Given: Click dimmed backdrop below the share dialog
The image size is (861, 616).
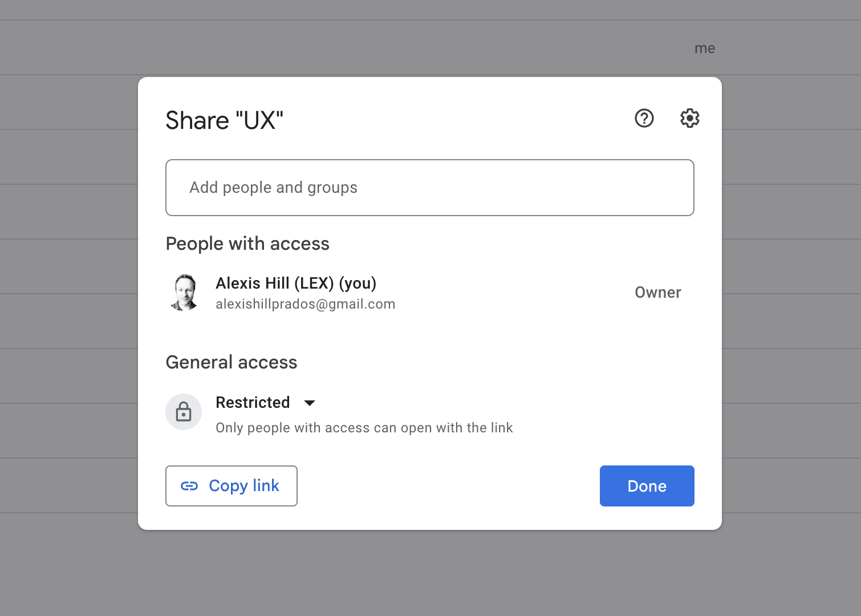Looking at the screenshot, I should tap(430, 573).
